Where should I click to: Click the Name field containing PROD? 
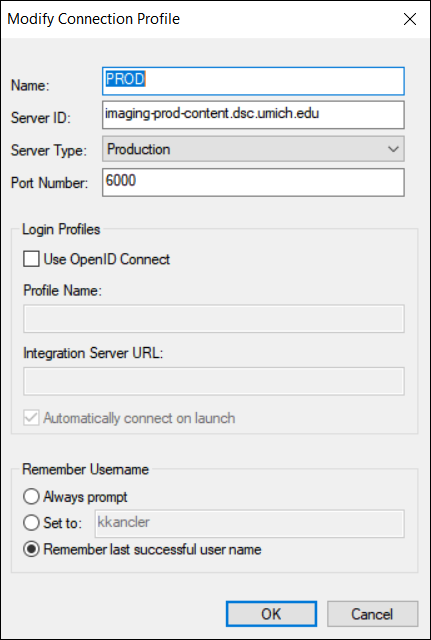(x=253, y=81)
